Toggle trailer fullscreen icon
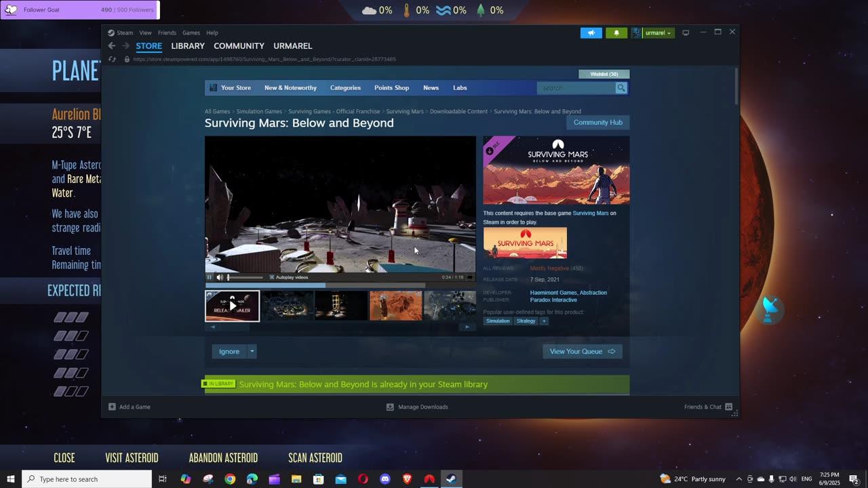This screenshot has width=868, height=488. point(470,277)
